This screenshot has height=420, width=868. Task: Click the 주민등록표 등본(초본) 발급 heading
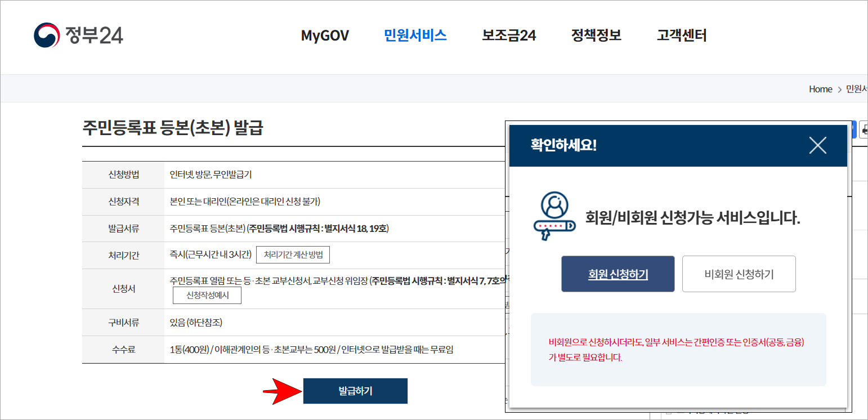coord(173,128)
